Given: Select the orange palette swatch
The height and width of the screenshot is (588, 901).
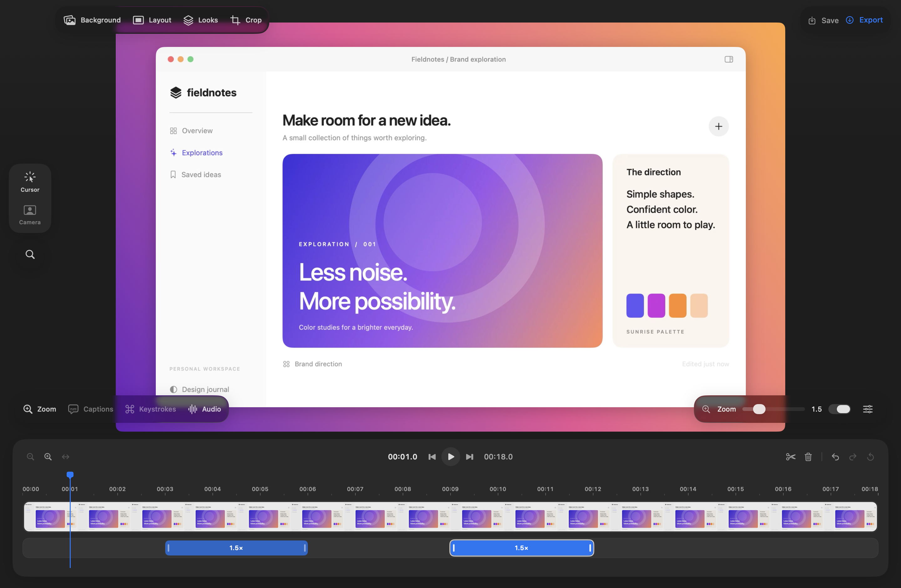Looking at the screenshot, I should (x=677, y=305).
